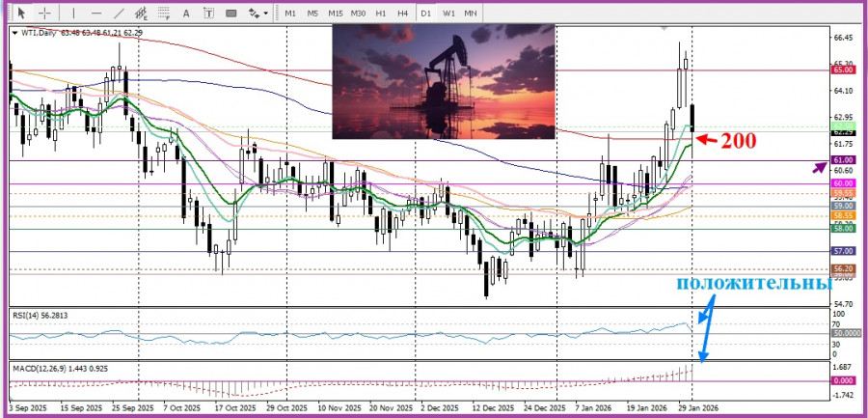Image resolution: width=868 pixels, height=418 pixels.
Task: Switch on the M15 timeframe
Action: pos(335,14)
